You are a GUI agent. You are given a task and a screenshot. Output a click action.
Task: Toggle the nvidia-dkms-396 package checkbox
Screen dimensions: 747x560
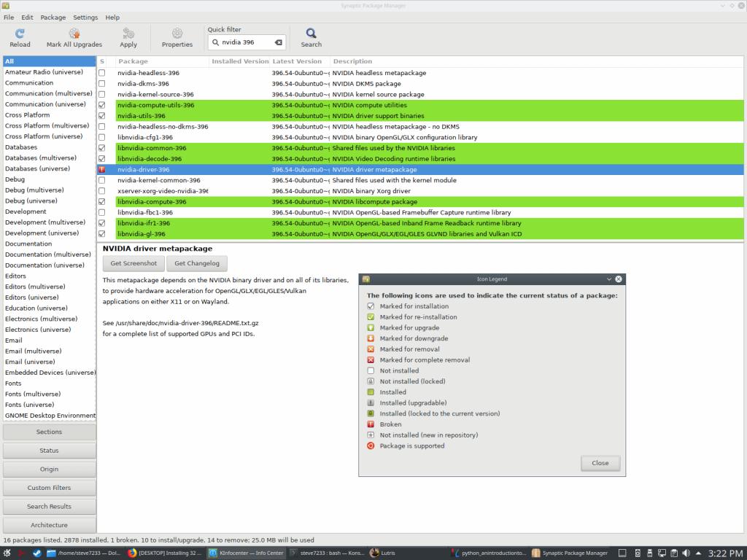102,84
